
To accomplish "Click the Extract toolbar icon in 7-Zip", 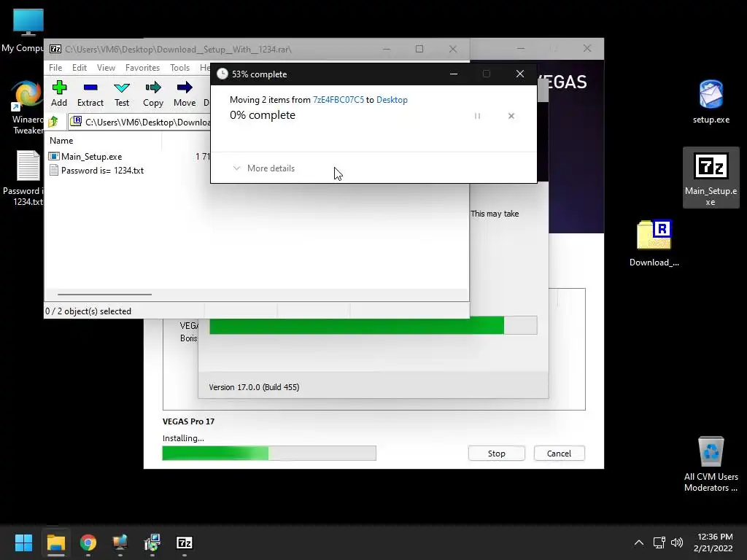I will click(x=90, y=94).
